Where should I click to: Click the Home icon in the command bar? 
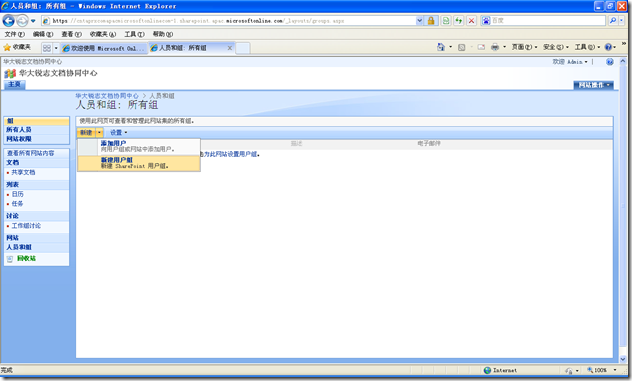(441, 47)
